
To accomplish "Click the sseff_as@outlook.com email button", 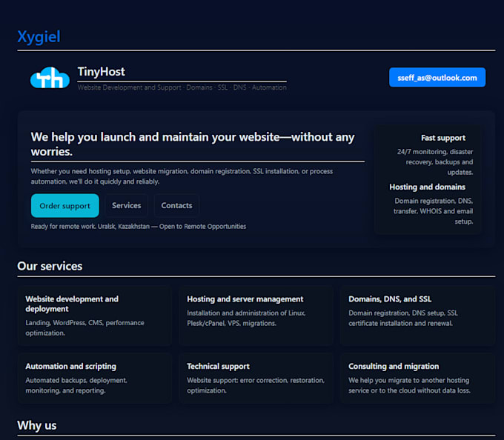I will 437,77.
